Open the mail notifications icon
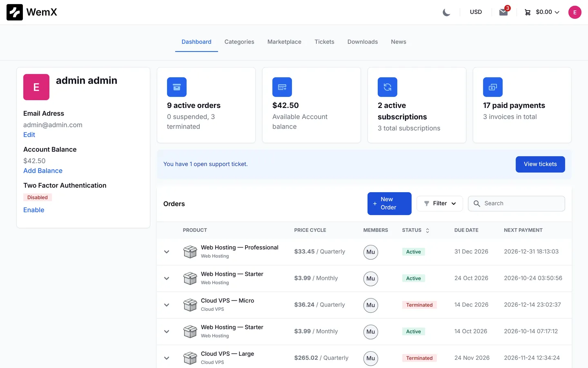588x368 pixels. pos(503,12)
